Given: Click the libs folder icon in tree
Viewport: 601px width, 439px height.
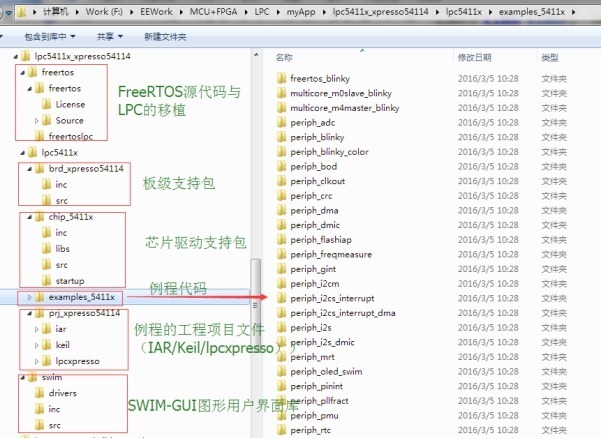Looking at the screenshot, I should pyautogui.click(x=46, y=248).
